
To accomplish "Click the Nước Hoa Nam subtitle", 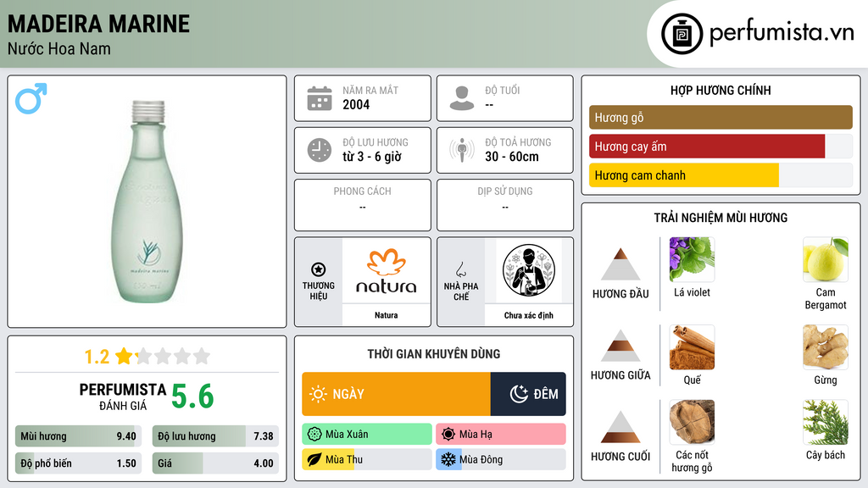I will [59, 48].
